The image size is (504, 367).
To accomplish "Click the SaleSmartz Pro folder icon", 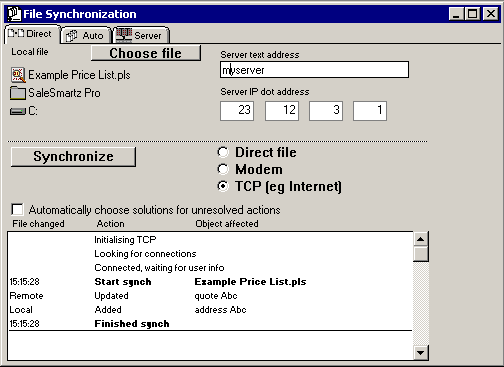I will point(18,93).
